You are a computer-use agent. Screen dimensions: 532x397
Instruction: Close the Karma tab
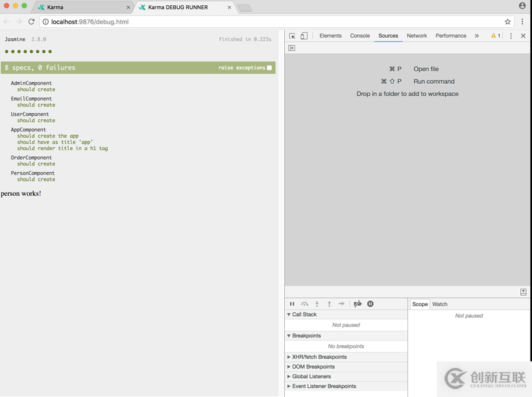(x=128, y=7)
